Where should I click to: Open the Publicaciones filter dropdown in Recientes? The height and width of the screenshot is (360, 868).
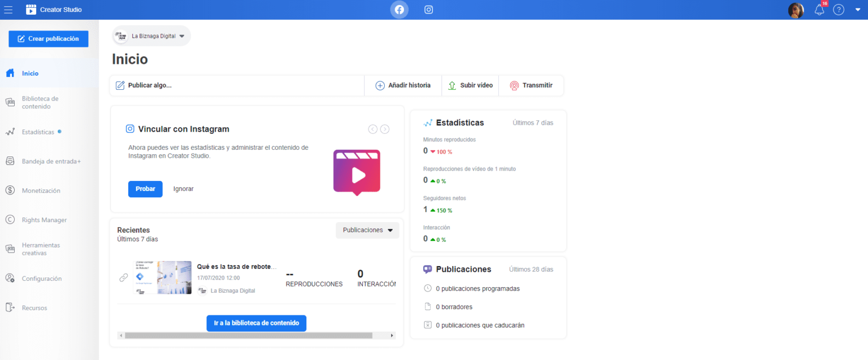pos(367,230)
